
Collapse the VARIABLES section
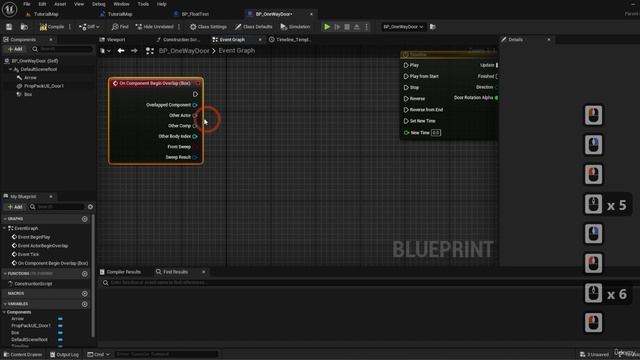(x=5, y=304)
